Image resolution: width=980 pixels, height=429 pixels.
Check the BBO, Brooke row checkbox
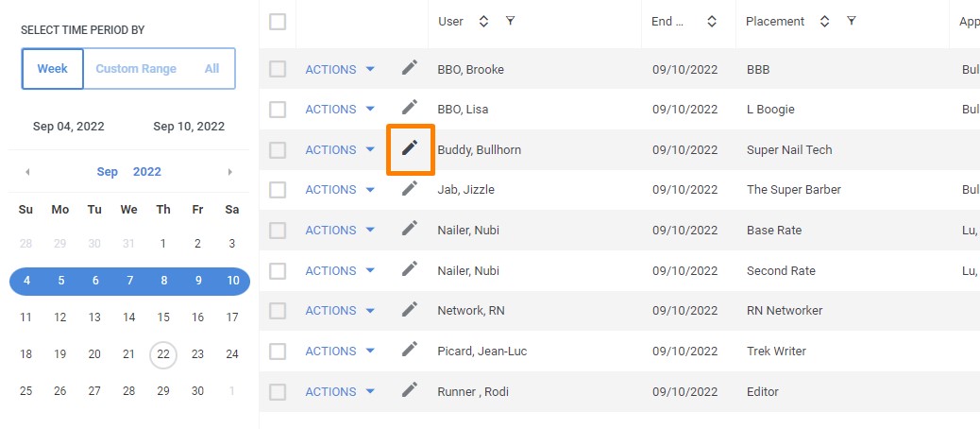(278, 69)
